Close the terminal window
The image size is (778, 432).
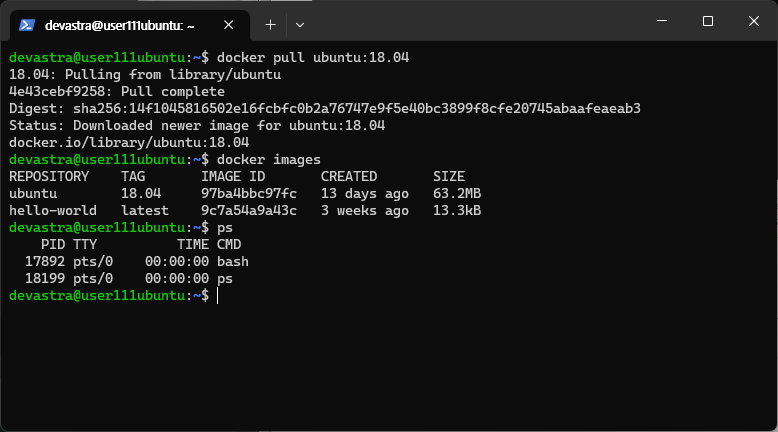(754, 21)
